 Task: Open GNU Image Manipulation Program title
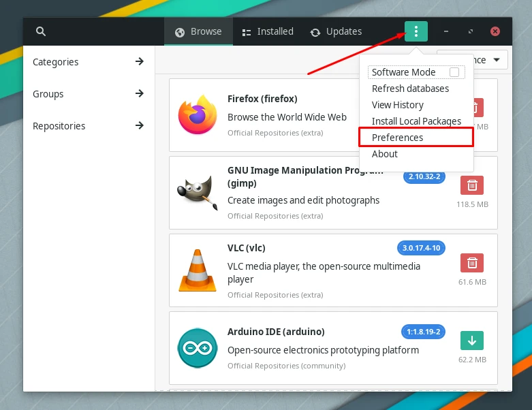point(305,176)
